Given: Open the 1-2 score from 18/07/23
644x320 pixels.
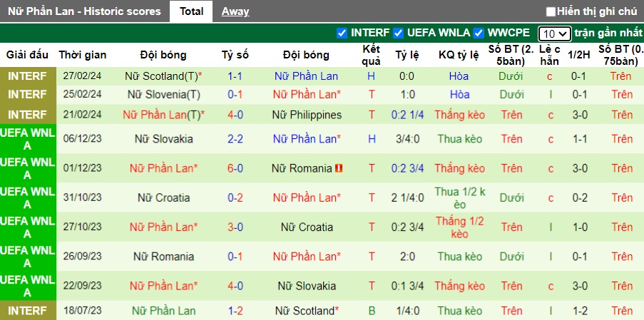Looking at the screenshot, I should (235, 311).
